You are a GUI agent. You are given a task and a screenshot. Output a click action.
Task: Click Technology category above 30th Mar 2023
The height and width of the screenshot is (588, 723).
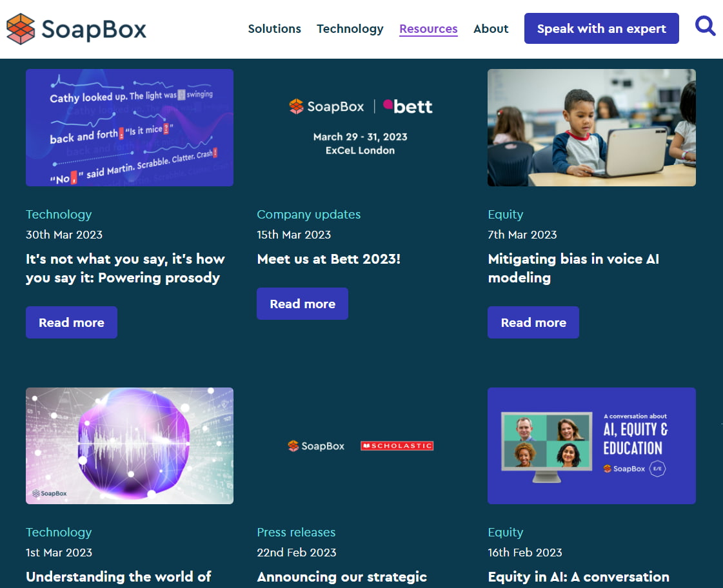(59, 214)
